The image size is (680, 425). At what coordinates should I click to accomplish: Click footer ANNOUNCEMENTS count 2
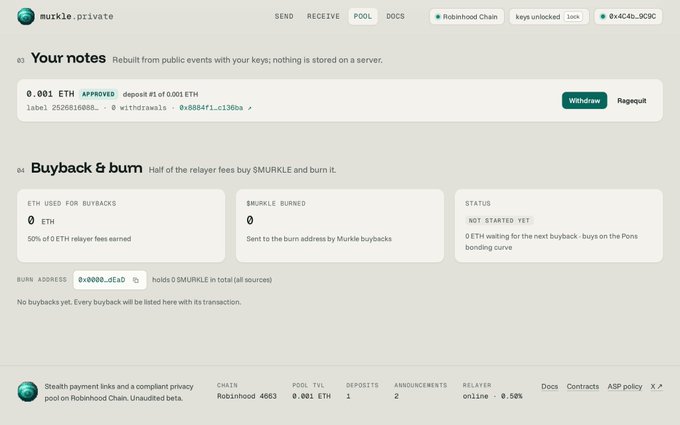coord(396,396)
